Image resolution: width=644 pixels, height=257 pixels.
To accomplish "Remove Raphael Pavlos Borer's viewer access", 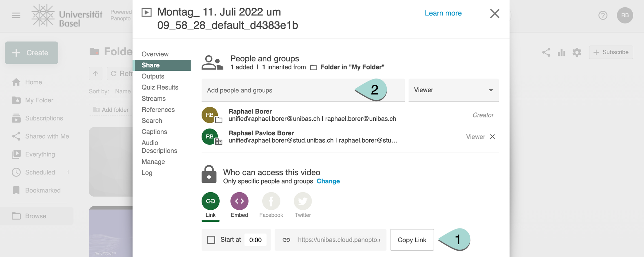I will coord(492,137).
